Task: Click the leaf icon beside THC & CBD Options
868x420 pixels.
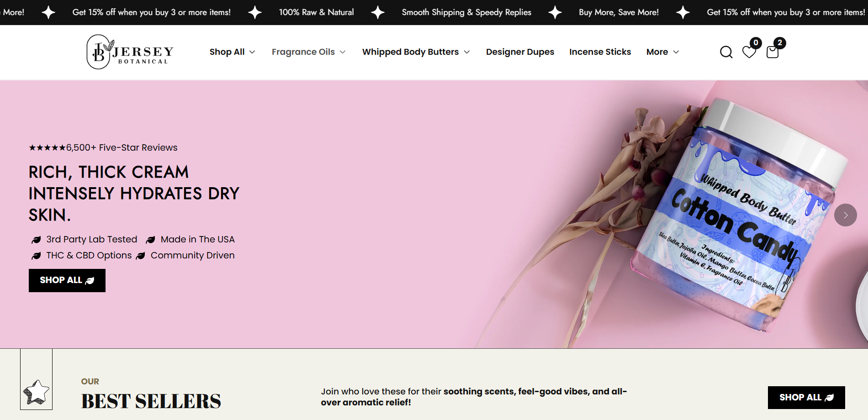Action: (x=36, y=256)
